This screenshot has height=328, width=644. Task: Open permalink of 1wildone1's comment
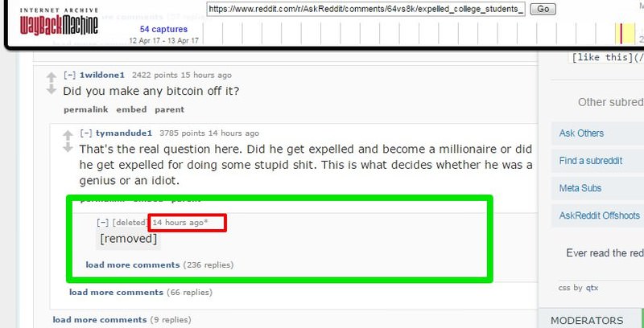(86, 109)
